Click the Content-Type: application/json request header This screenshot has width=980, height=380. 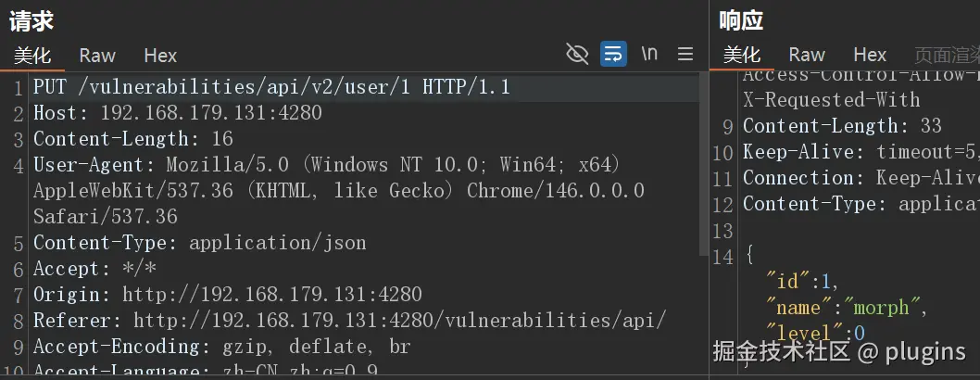[200, 243]
